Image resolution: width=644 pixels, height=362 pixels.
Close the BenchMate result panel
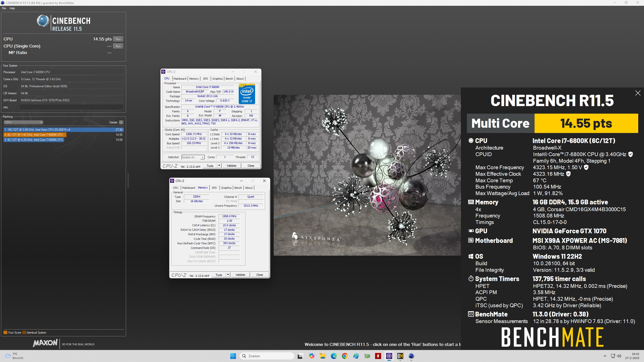point(638,93)
